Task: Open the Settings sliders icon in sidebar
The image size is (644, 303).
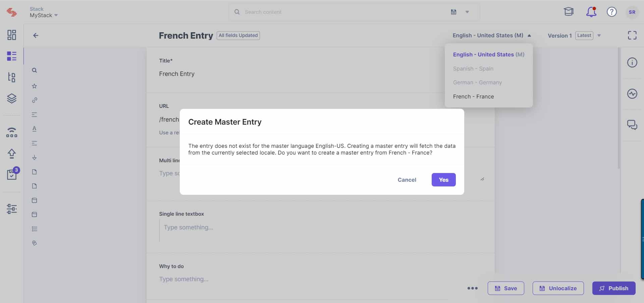Action: (x=12, y=209)
